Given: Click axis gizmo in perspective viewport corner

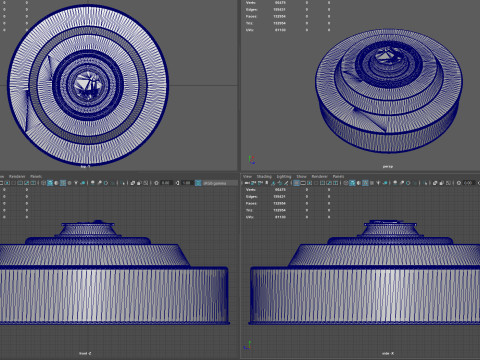Looking at the screenshot, I should (252, 160).
